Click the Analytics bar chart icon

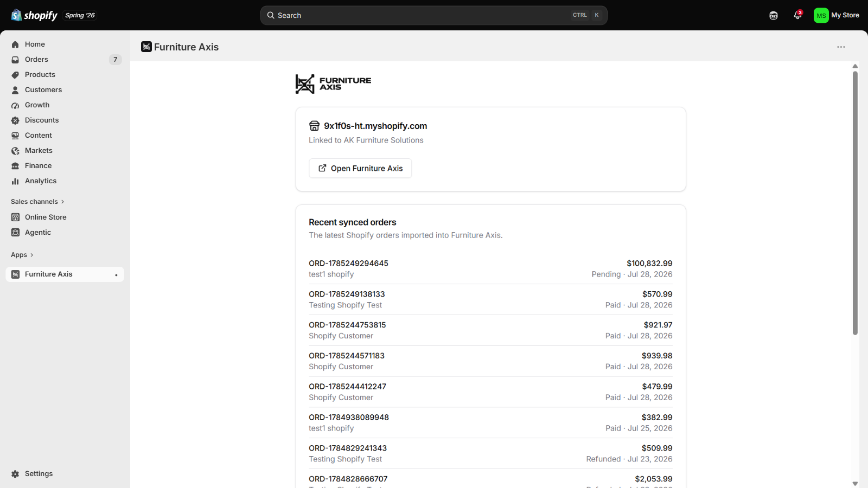click(x=15, y=181)
